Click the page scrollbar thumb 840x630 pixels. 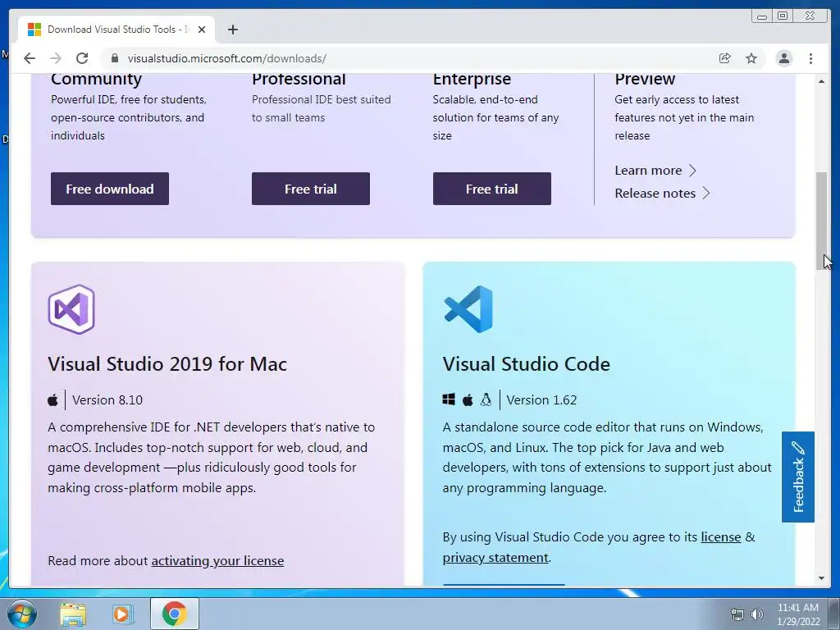point(821,221)
